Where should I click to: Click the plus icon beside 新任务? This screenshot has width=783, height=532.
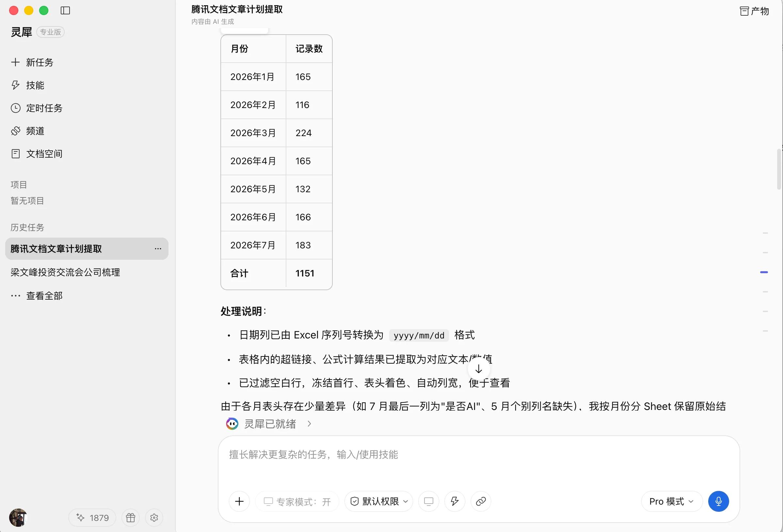click(x=15, y=62)
